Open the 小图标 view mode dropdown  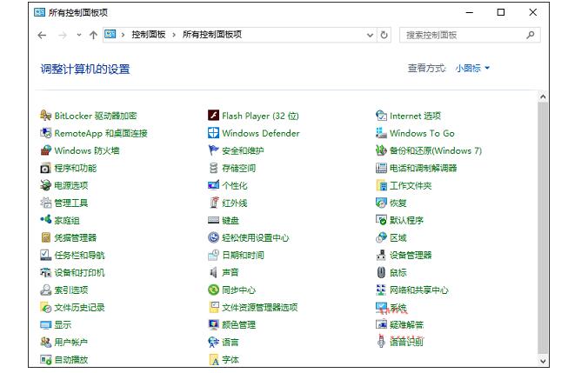click(x=472, y=68)
